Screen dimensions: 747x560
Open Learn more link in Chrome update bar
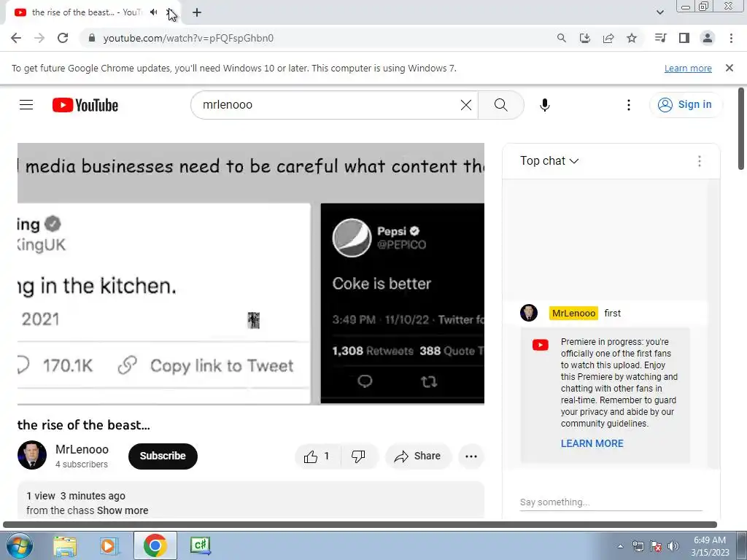click(688, 68)
